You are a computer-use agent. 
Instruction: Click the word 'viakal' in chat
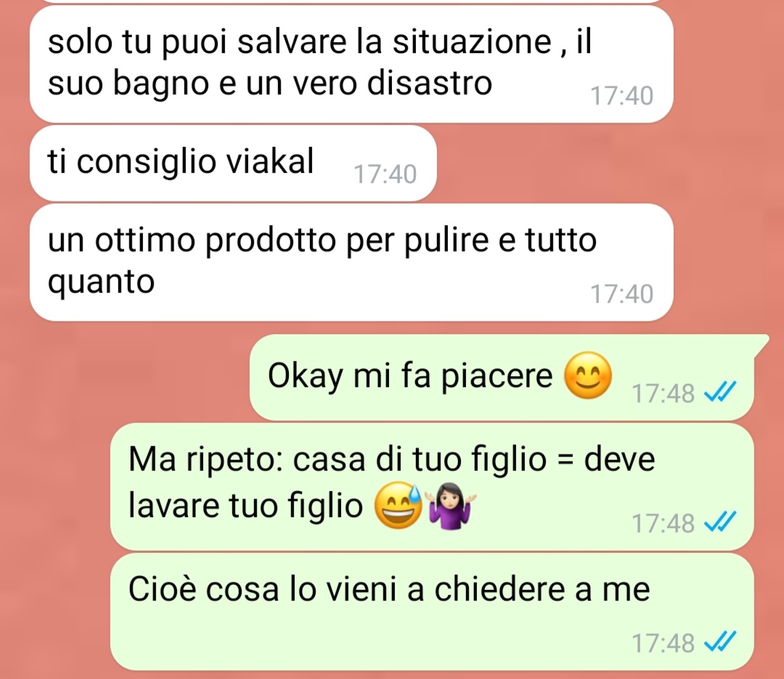(270, 161)
